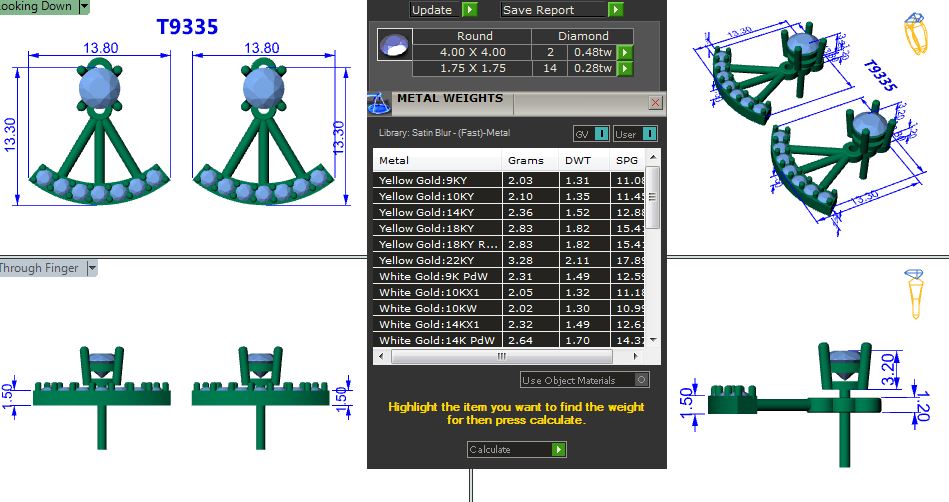Image resolution: width=949 pixels, height=502 pixels.
Task: Click the green arrow beside Update
Action: click(x=470, y=10)
